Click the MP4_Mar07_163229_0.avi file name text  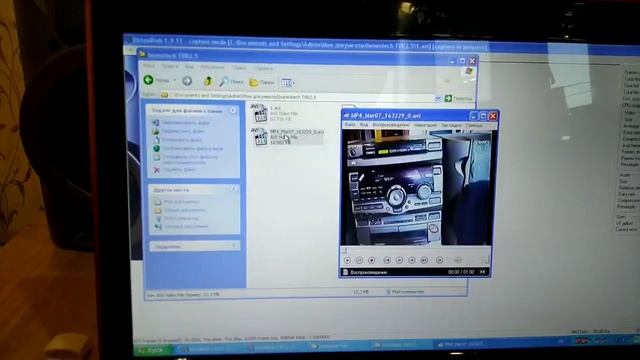[x=297, y=132]
